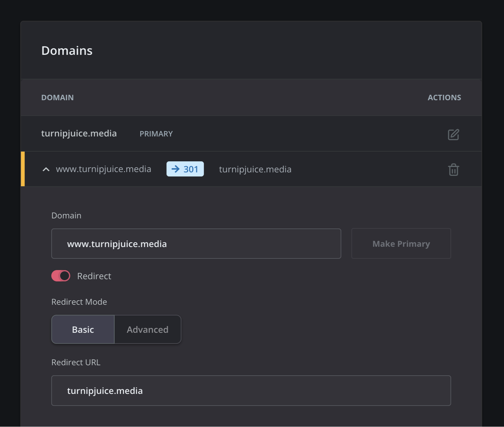Click the www.turnipjuice.media row title

coord(104,169)
